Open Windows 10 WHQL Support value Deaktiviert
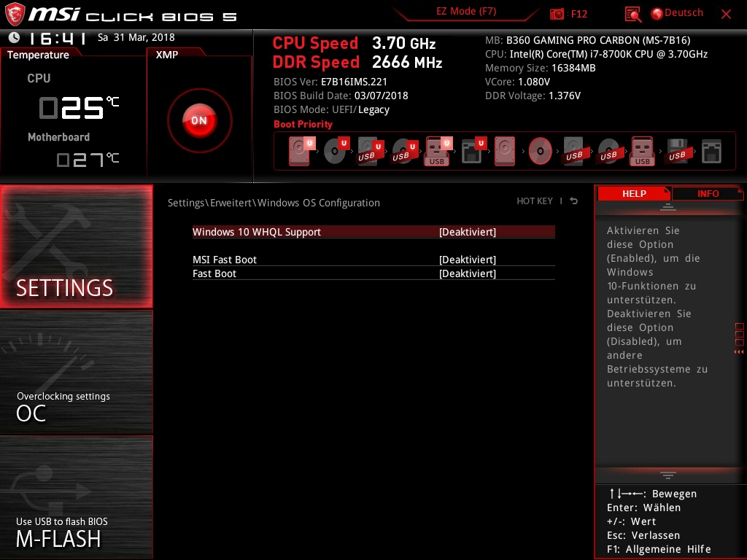The image size is (747, 560). click(x=468, y=232)
